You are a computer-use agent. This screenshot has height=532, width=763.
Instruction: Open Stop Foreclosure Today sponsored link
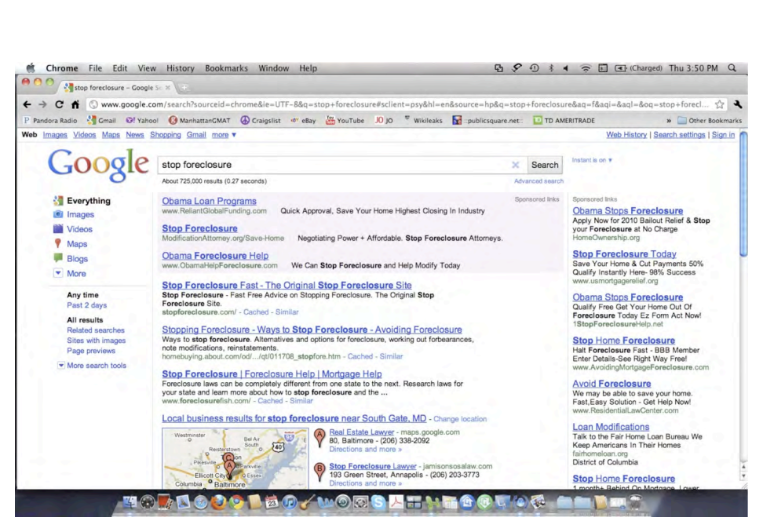click(624, 254)
